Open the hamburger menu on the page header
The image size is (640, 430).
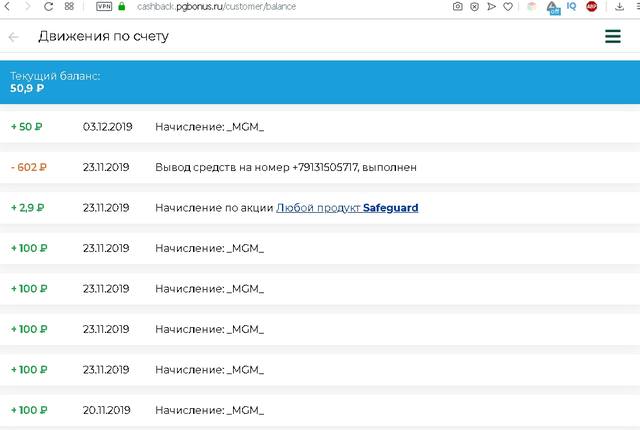click(613, 37)
